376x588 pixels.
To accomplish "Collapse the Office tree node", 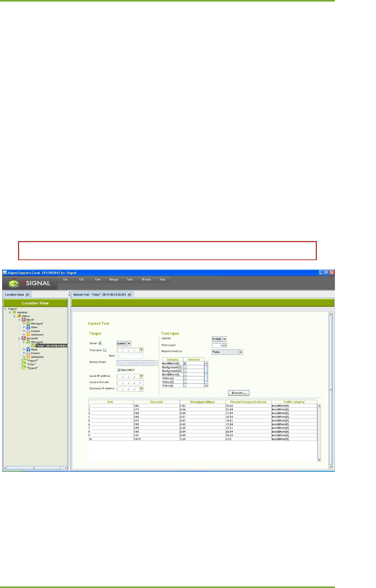I will [x=14, y=316].
